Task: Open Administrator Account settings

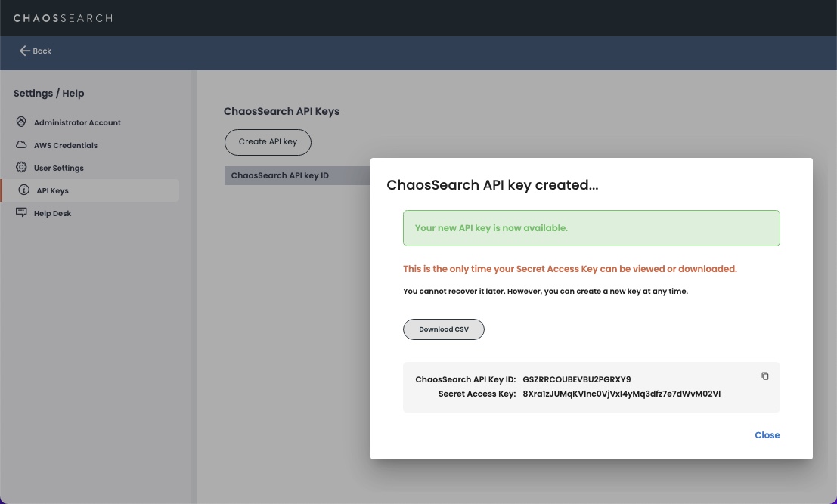Action: pos(77,122)
